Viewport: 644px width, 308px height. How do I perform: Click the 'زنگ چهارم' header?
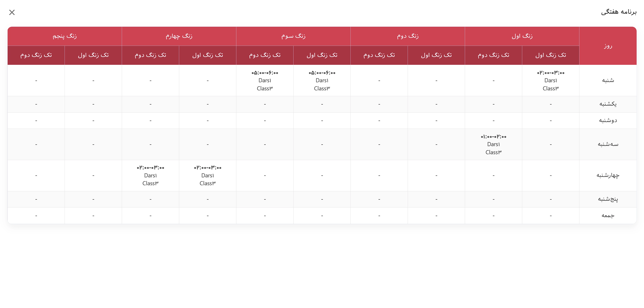point(179,36)
